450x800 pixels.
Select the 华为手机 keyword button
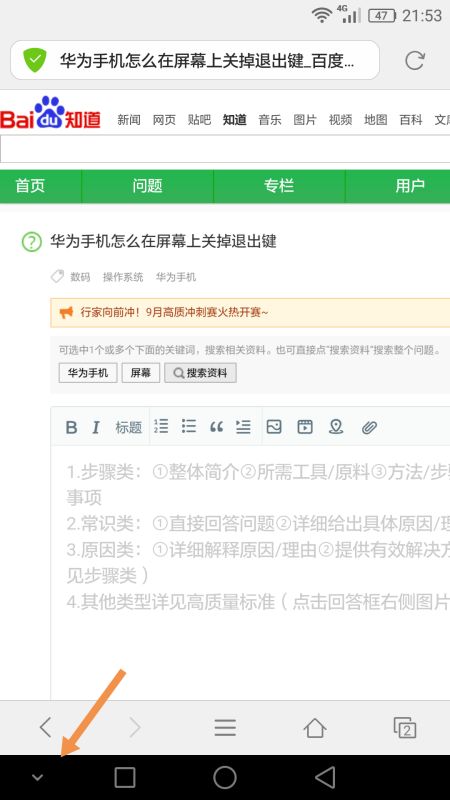pos(88,373)
